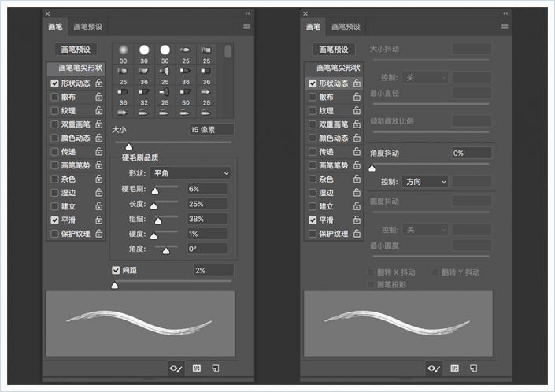This screenshot has width=555, height=392.
Task: Adjust 大小 size slider handle
Action: 129,146
